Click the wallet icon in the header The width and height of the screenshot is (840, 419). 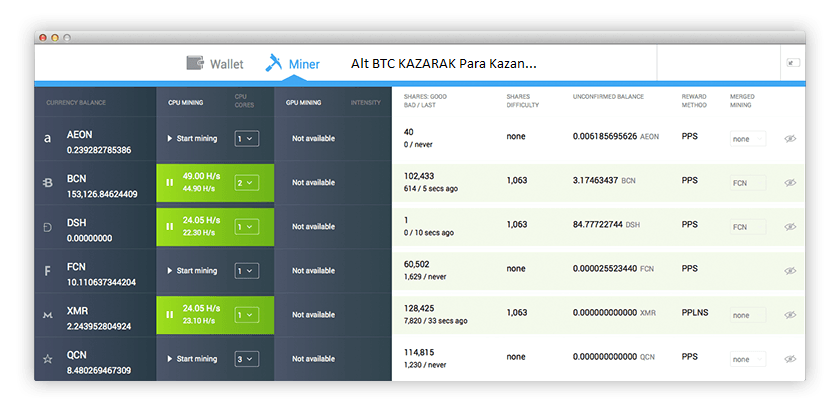pos(195,63)
